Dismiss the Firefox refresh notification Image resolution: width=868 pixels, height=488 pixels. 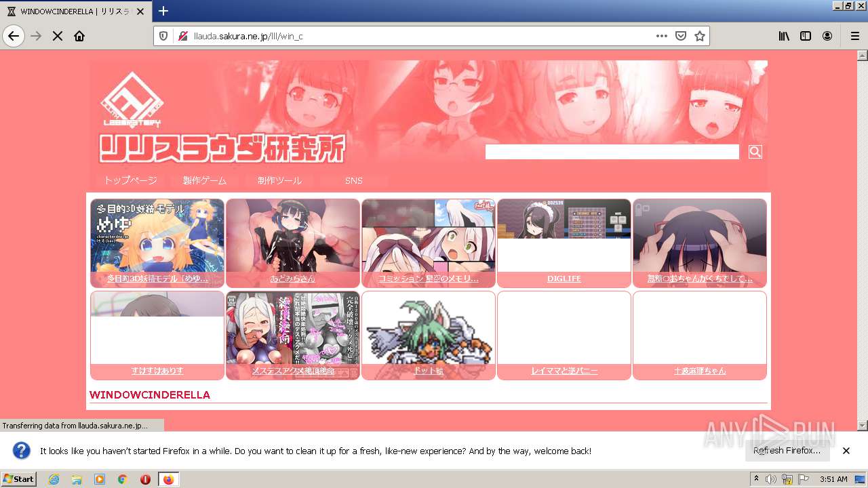(846, 451)
